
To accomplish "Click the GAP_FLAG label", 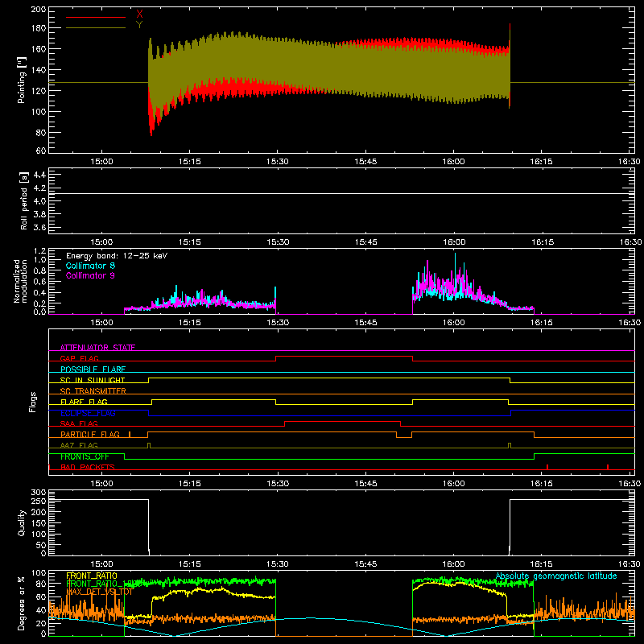I will (x=79, y=358).
